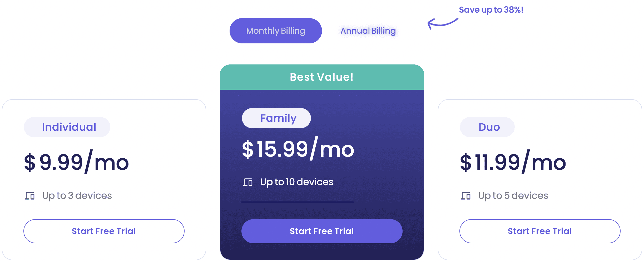Click the "Up to 5 devices" text

[x=513, y=196]
